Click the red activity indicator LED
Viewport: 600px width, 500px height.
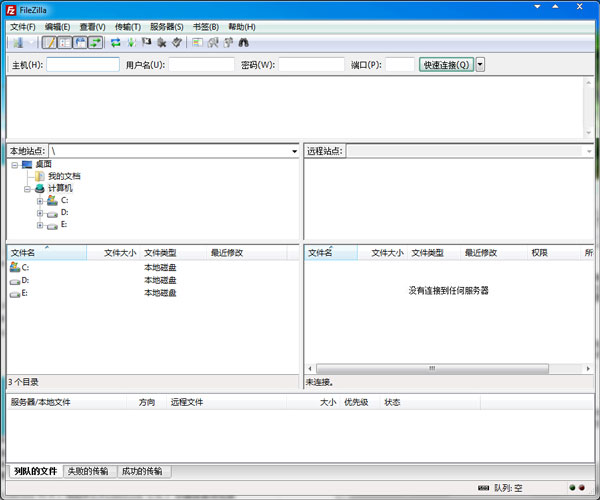[582, 487]
